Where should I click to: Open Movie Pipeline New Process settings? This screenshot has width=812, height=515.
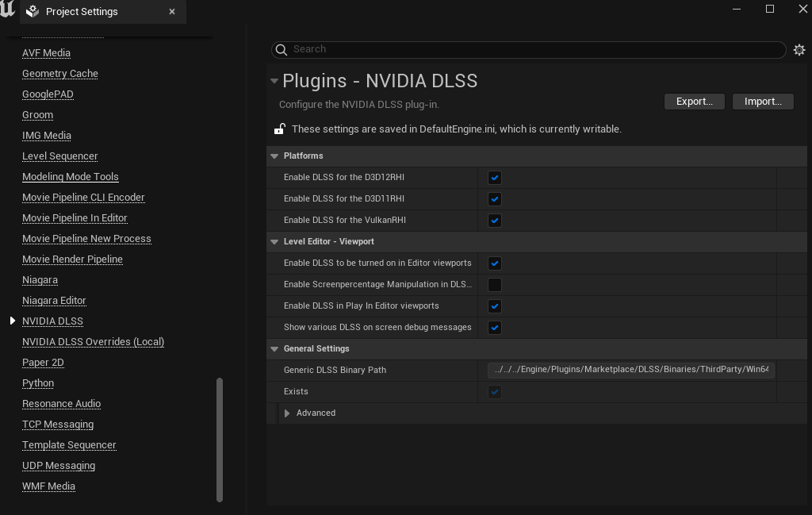86,239
